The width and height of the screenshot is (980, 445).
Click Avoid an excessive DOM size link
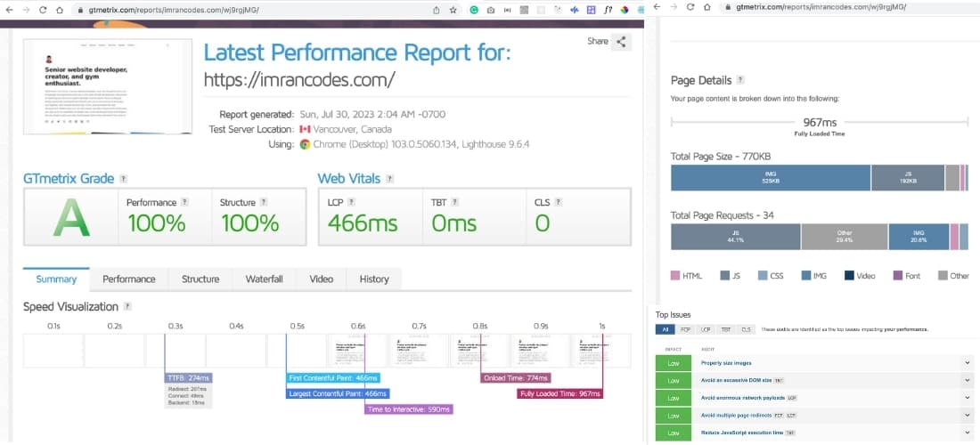pos(736,380)
